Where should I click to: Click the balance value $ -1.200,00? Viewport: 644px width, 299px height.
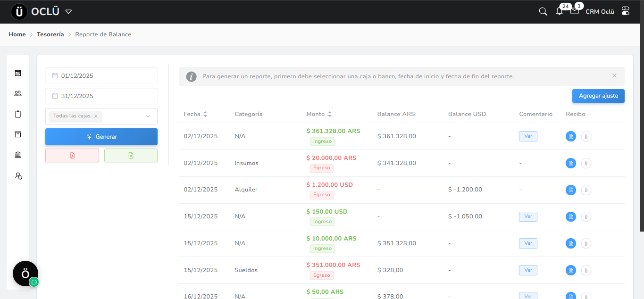coord(465,190)
